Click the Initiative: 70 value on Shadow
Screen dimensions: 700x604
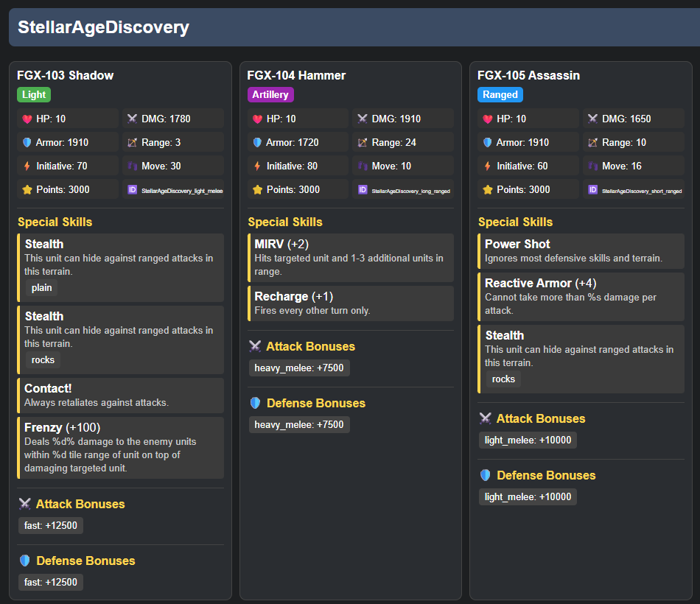click(62, 166)
